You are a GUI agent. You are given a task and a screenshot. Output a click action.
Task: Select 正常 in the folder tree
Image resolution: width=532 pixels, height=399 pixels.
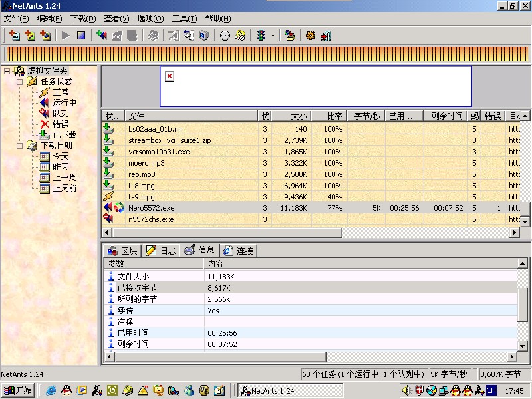(61, 92)
